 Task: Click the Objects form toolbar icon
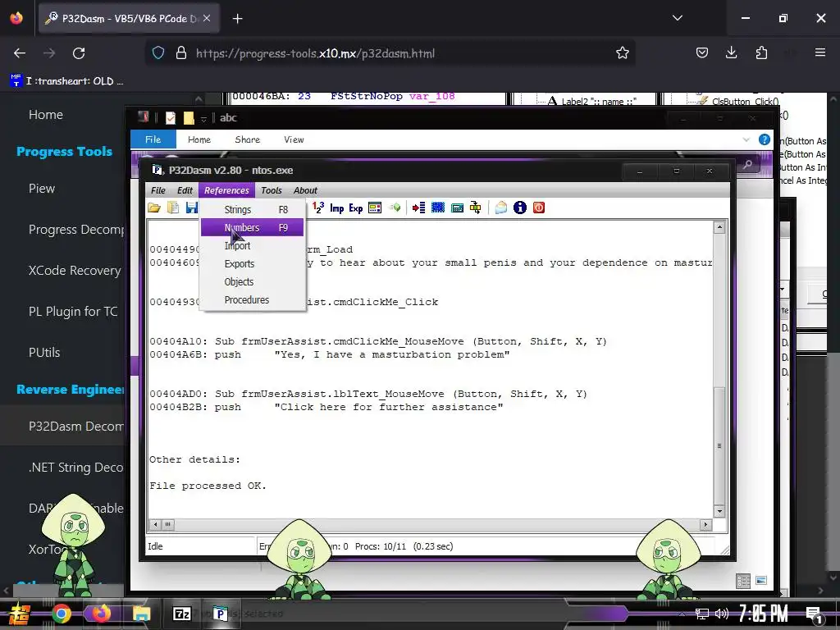click(375, 208)
